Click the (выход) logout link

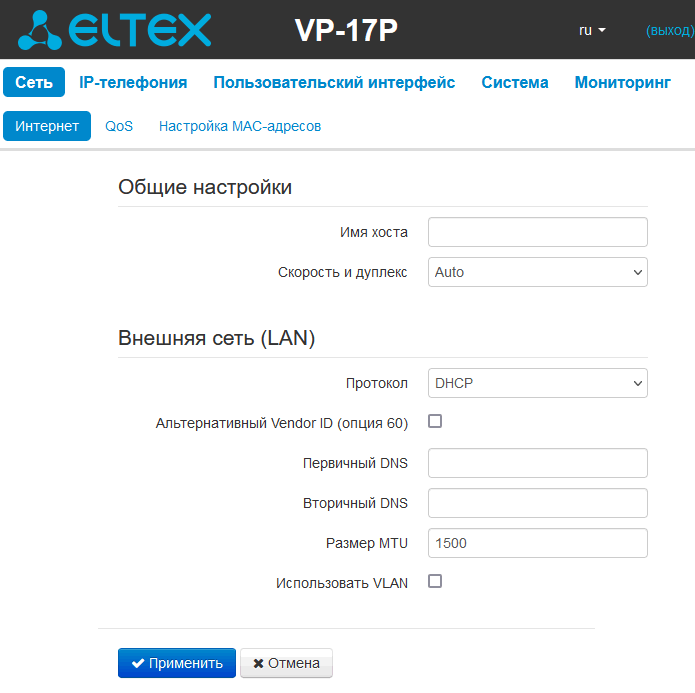pos(670,30)
